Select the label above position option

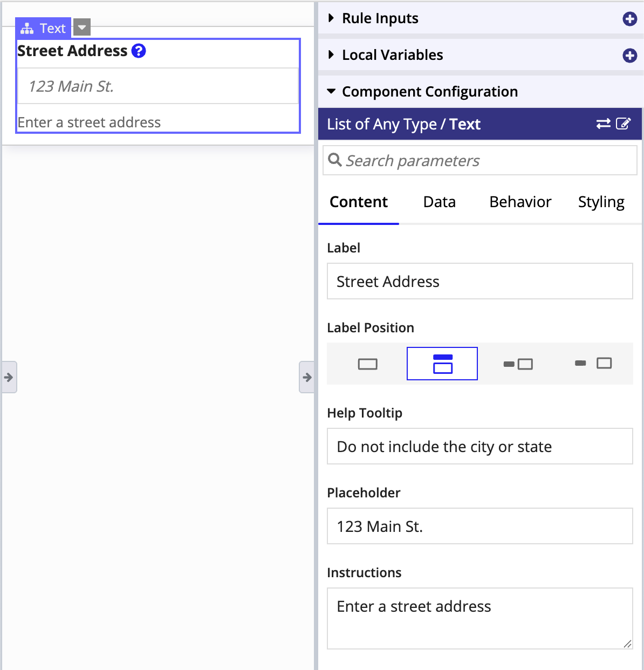[x=442, y=364]
